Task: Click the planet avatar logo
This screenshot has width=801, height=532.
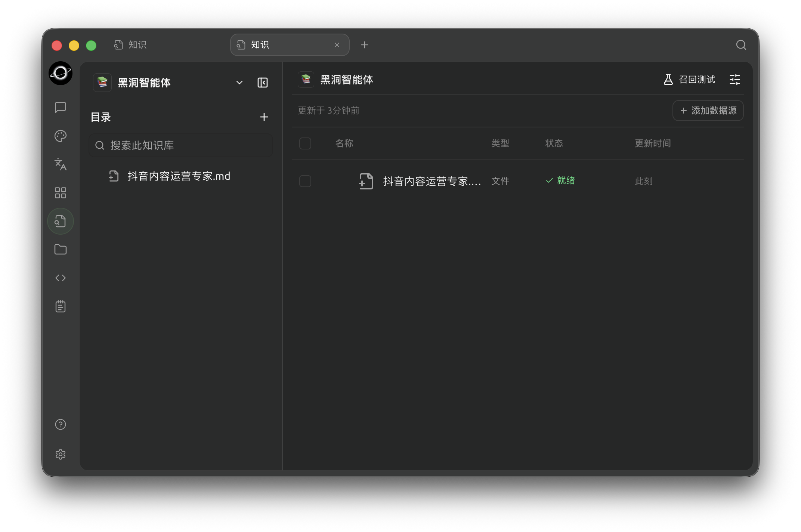Action: tap(61, 73)
